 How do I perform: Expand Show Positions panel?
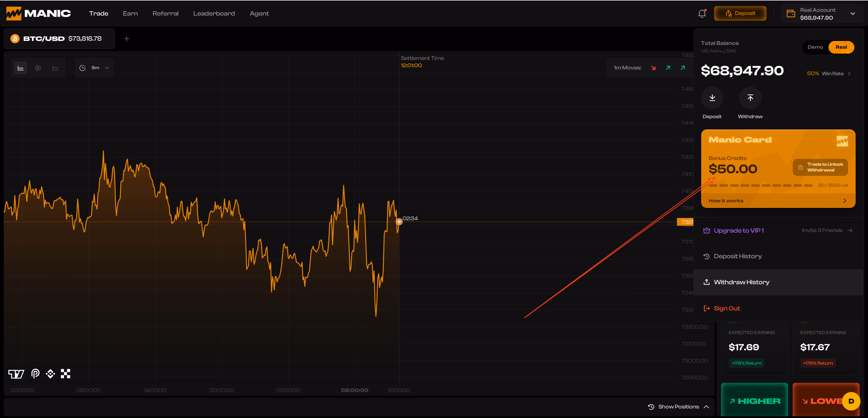point(679,406)
